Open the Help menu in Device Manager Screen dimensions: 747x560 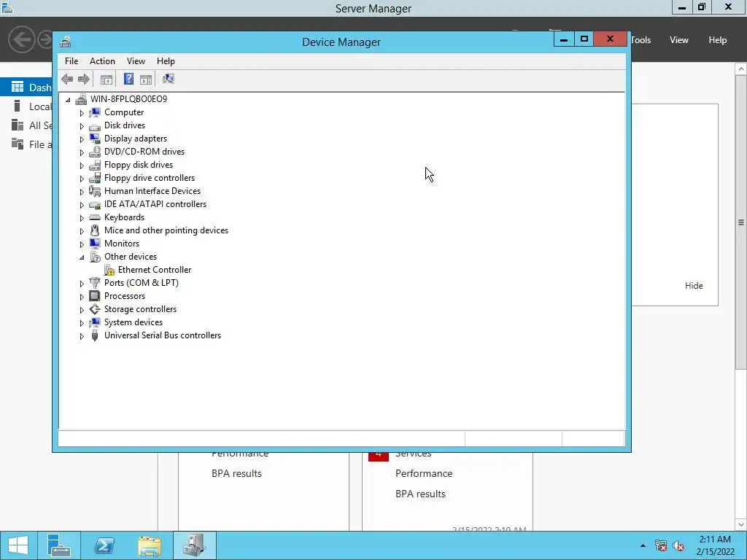pos(166,61)
